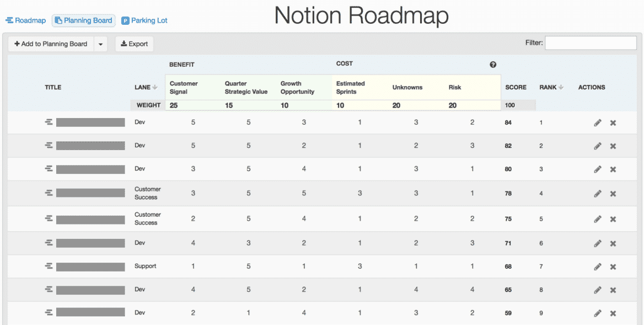Click the Unknowns column header
Image resolution: width=644 pixels, height=325 pixels.
click(x=407, y=87)
